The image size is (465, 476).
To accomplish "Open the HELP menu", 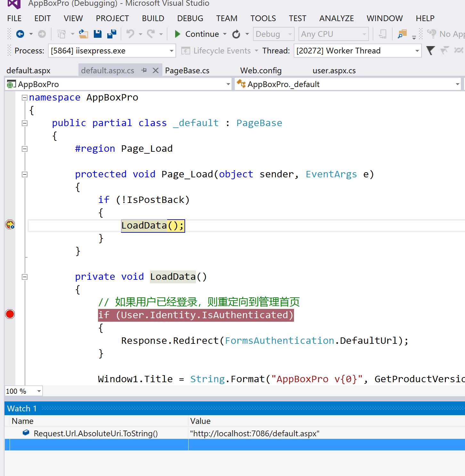I will (425, 18).
